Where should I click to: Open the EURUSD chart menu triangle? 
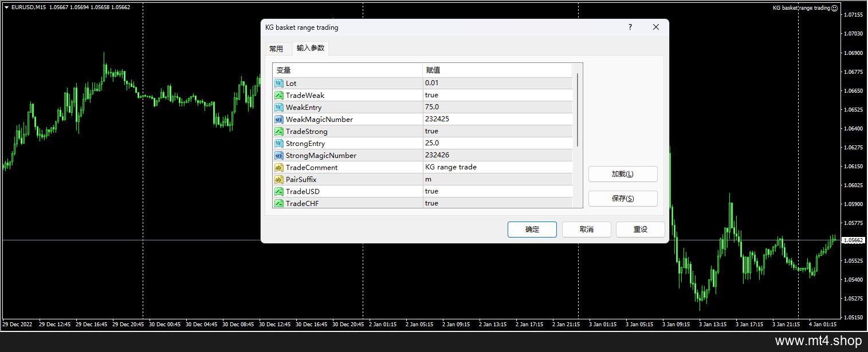point(6,7)
